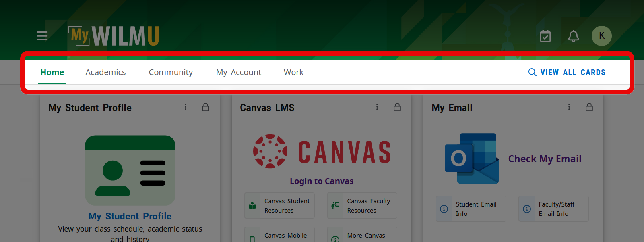
Task: Click View All Cards search button
Action: click(x=567, y=72)
